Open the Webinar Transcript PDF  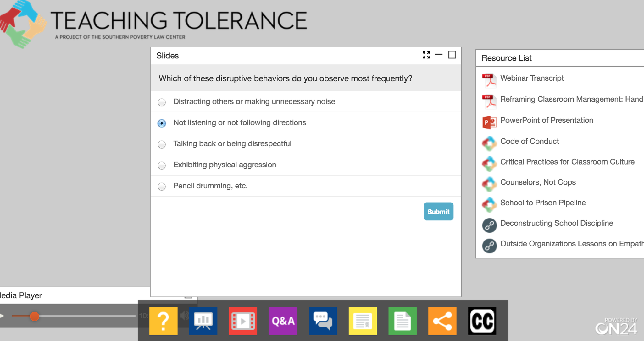[532, 78]
